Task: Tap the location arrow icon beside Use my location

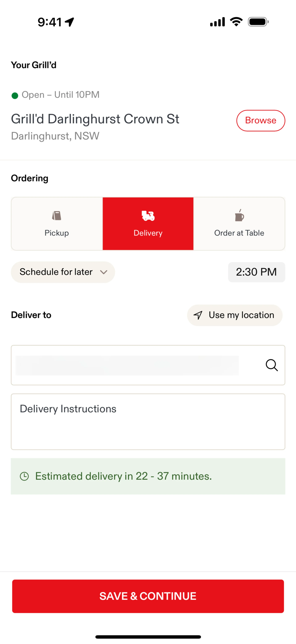Action: pos(198,315)
